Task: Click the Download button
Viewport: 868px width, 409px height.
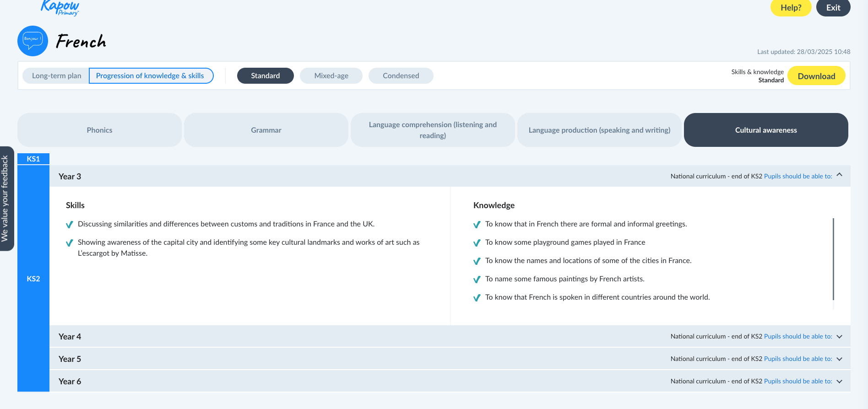Action: 816,76
